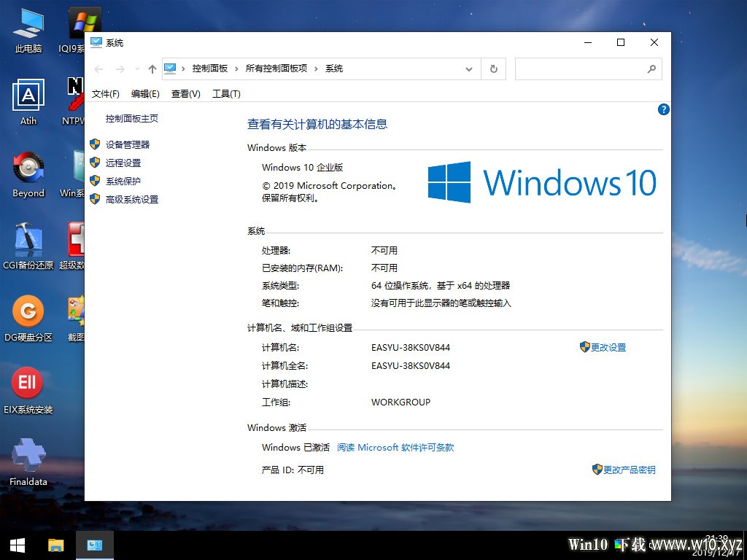The width and height of the screenshot is (747, 560).
Task: Open the 此电脑 desktop icon
Action: tap(28, 31)
